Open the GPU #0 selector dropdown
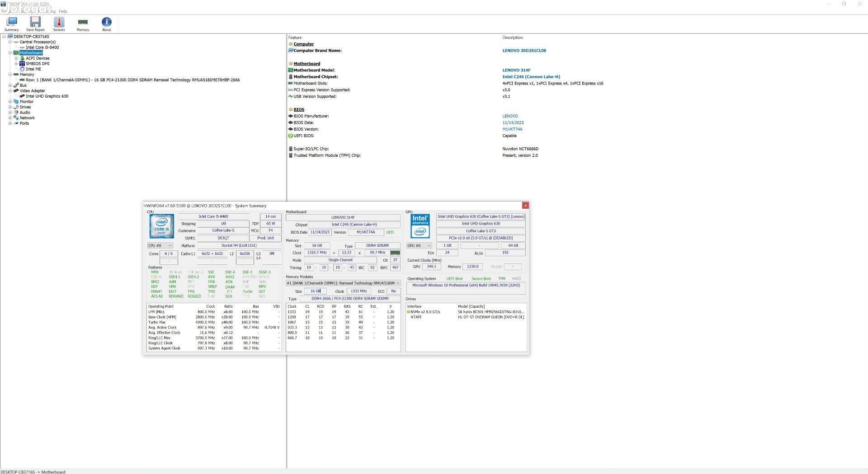The image size is (868, 474). [x=419, y=246]
